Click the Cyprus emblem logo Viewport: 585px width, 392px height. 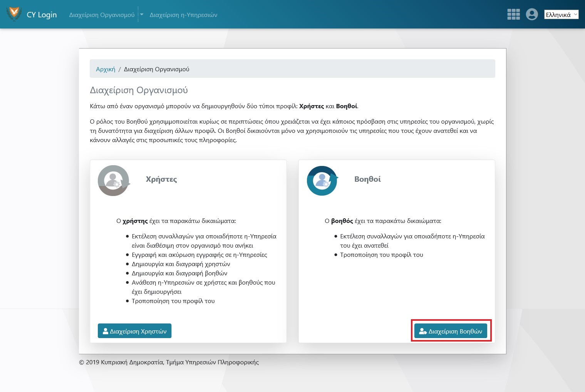[14, 14]
